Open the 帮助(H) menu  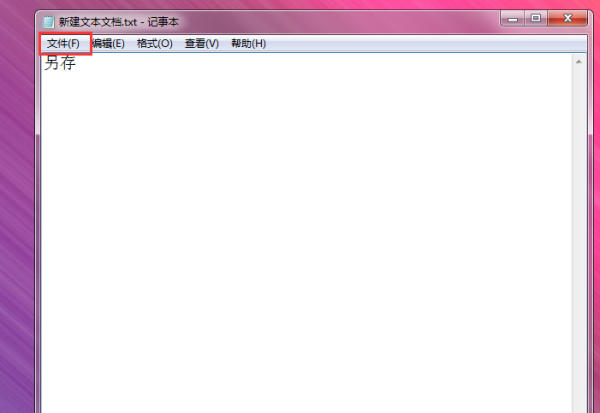(x=248, y=44)
